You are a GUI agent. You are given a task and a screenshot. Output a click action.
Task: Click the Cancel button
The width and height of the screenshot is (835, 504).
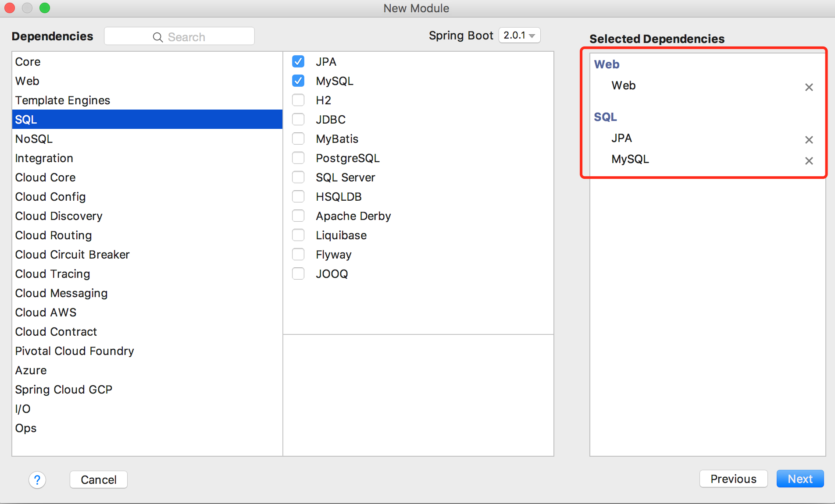(x=99, y=479)
